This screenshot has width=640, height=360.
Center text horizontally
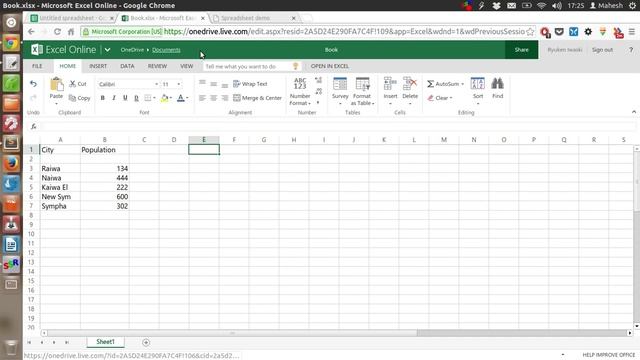coord(213,98)
